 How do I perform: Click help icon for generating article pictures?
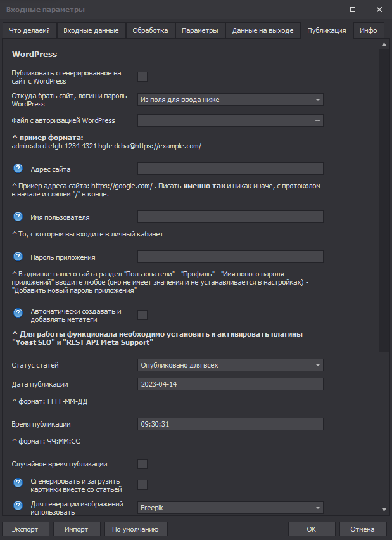click(18, 483)
